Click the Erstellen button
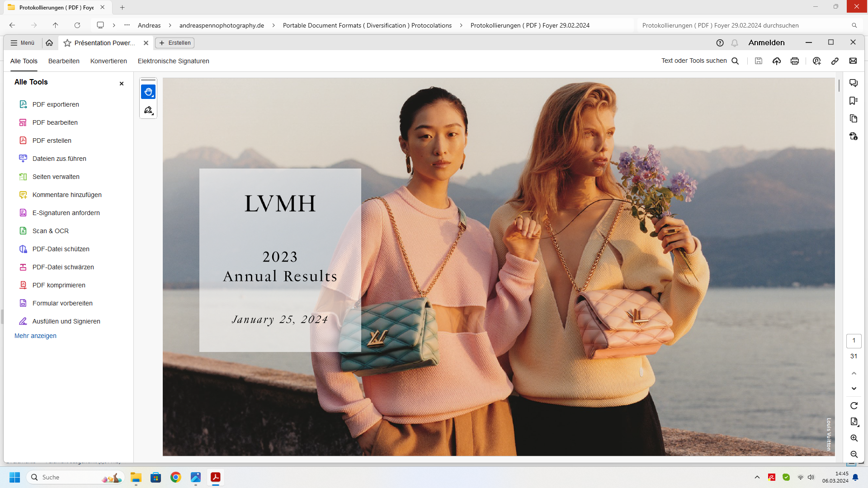868x488 pixels. [x=175, y=43]
